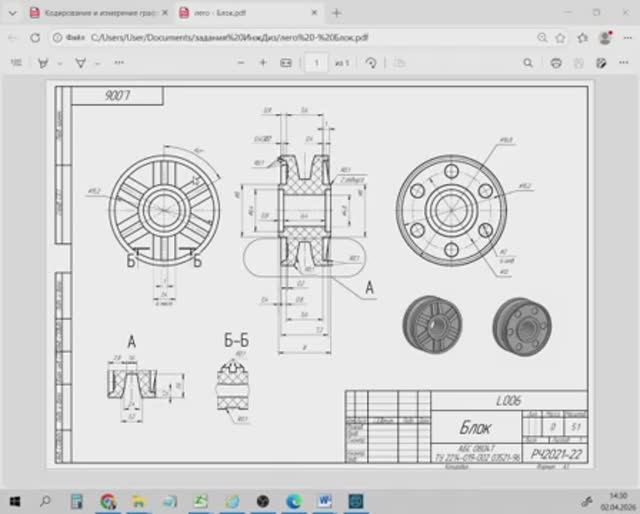
Task: Open File Explorer from the taskbar
Action: pyautogui.click(x=139, y=501)
